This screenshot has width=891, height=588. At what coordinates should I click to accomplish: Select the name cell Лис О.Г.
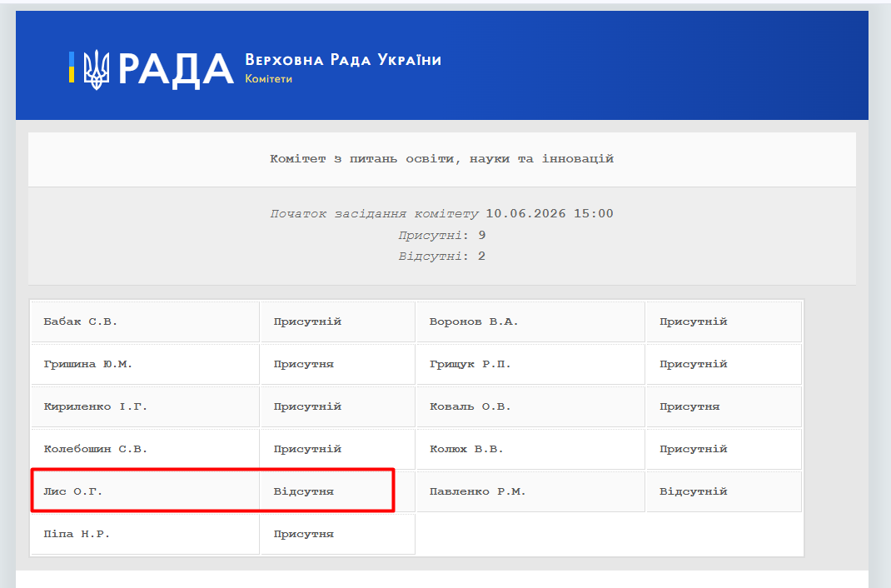[146, 491]
